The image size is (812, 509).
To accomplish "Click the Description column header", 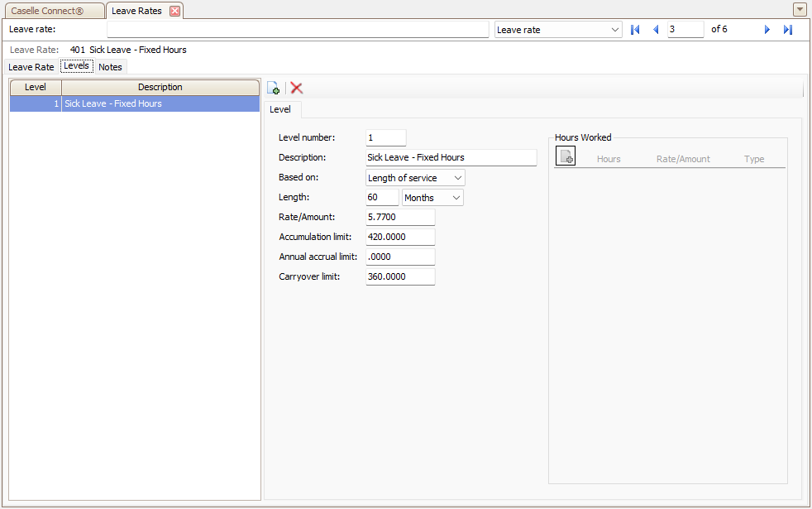I will click(160, 87).
